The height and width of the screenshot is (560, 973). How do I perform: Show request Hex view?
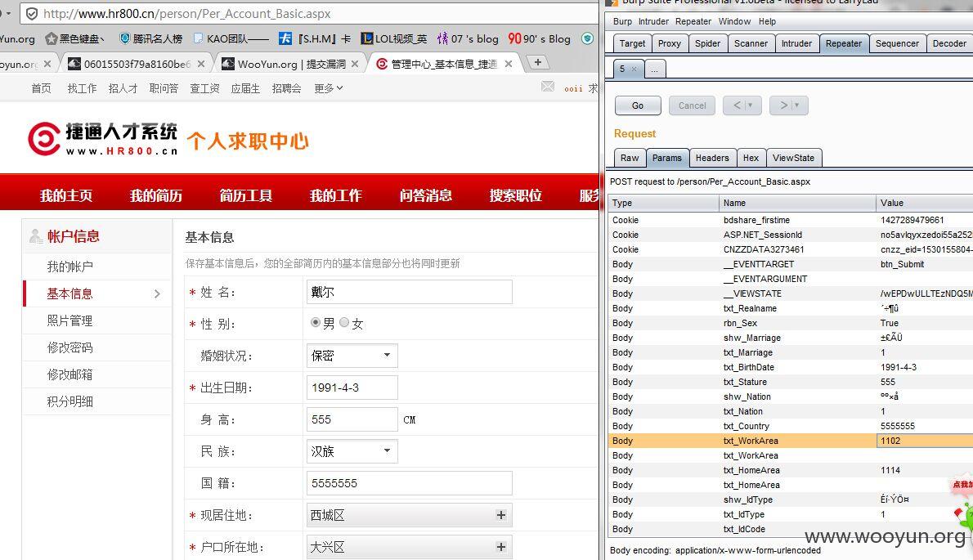coord(751,158)
